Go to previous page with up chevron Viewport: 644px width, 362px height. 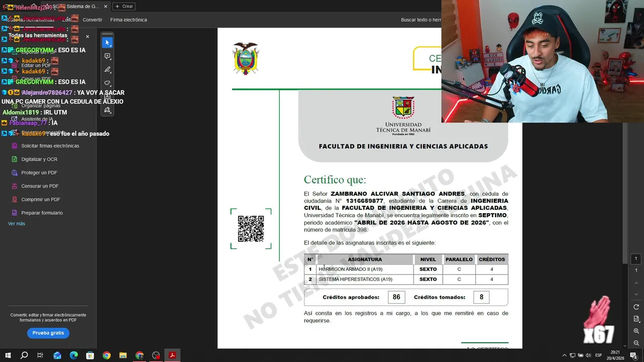point(636,283)
